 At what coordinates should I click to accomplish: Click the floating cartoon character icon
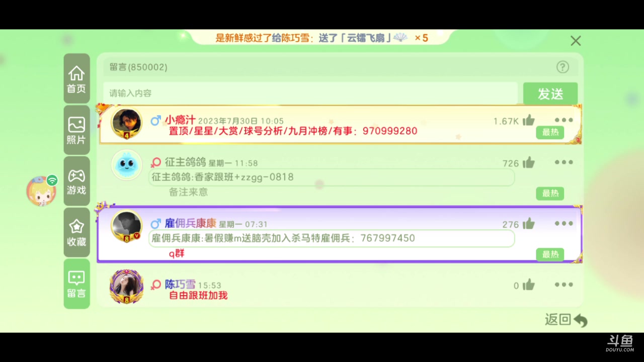click(x=42, y=191)
